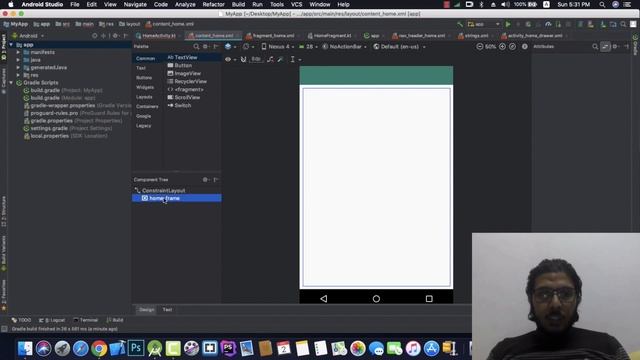Switch to nav_header_home.xml tab
This screenshot has width=640, height=360.
tap(421, 36)
